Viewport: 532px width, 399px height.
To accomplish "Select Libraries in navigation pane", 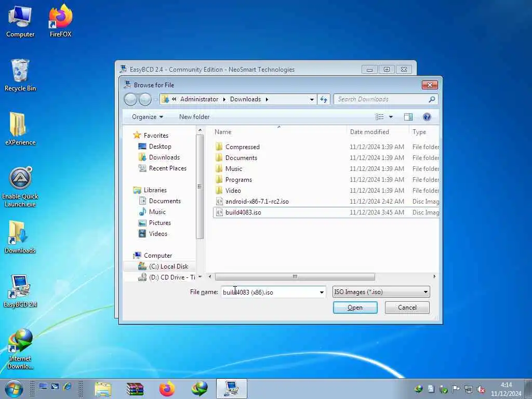I will [x=155, y=190].
